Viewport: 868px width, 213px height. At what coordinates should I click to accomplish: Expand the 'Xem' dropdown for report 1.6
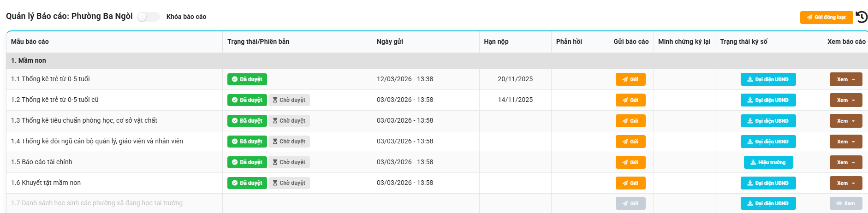pyautogui.click(x=846, y=183)
